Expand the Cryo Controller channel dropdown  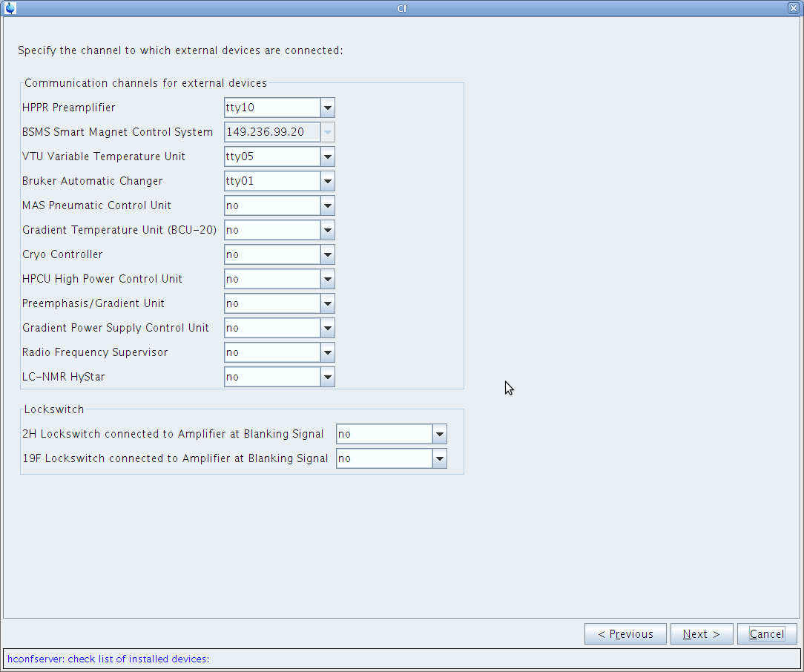(328, 254)
